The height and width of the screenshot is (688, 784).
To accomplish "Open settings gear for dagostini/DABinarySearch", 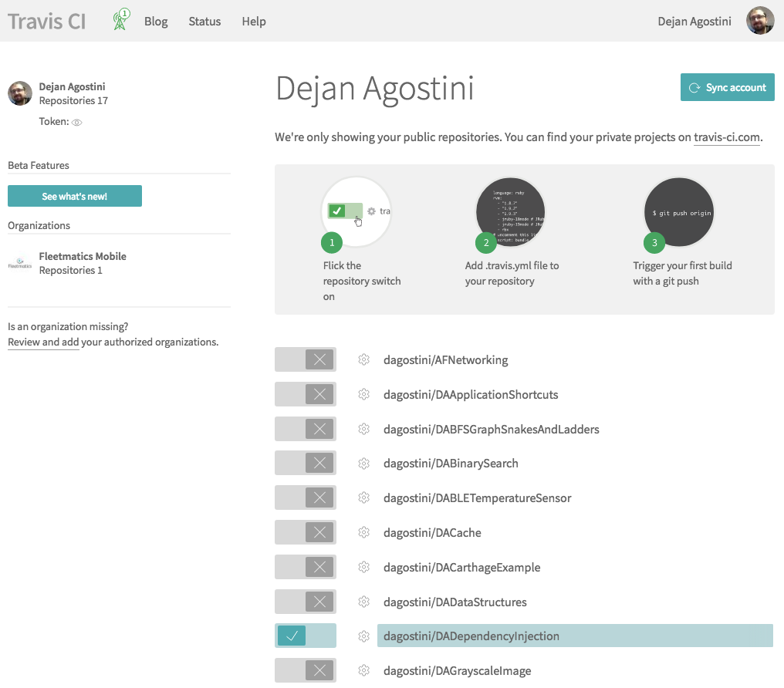I will point(363,464).
